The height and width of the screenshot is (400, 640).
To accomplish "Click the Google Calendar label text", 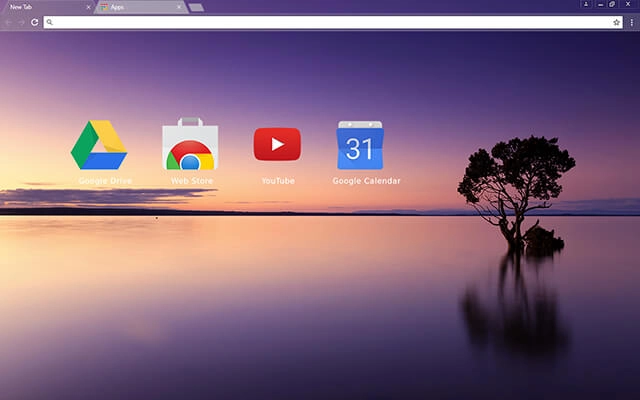I will [x=366, y=181].
